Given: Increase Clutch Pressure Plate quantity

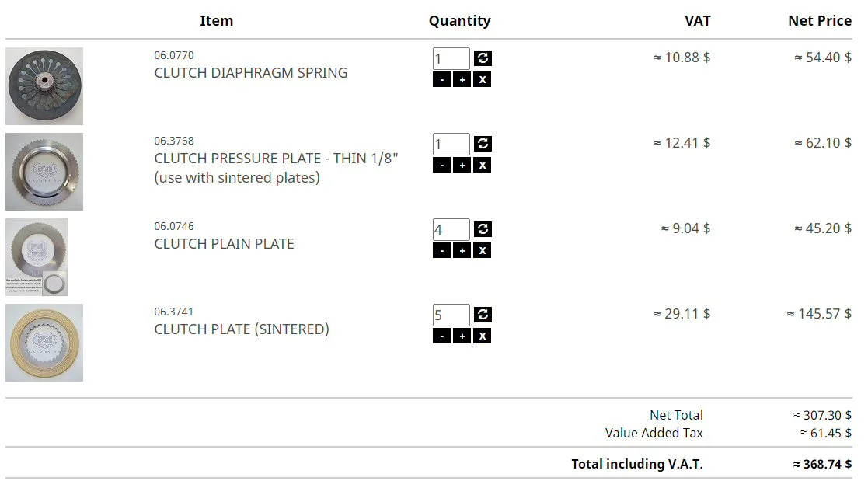Looking at the screenshot, I should (462, 165).
